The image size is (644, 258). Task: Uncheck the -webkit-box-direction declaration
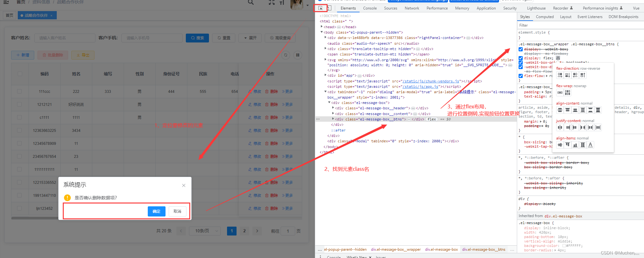[x=521, y=67]
